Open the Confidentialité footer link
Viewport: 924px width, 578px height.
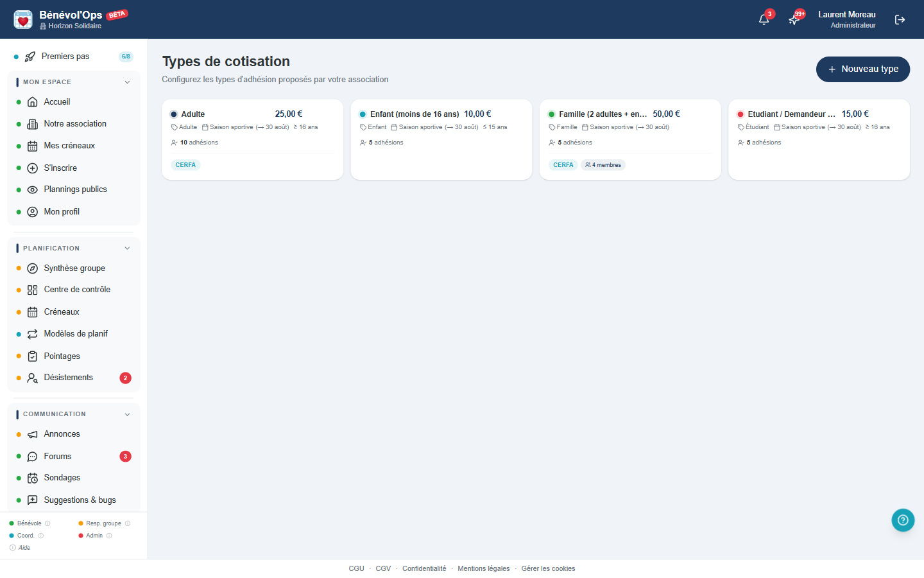[424, 569]
